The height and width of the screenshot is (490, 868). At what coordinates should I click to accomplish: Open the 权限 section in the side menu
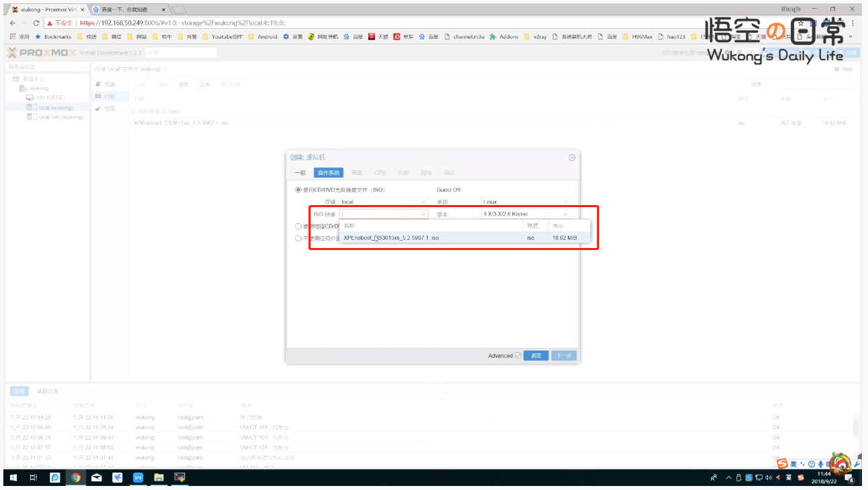(x=109, y=109)
